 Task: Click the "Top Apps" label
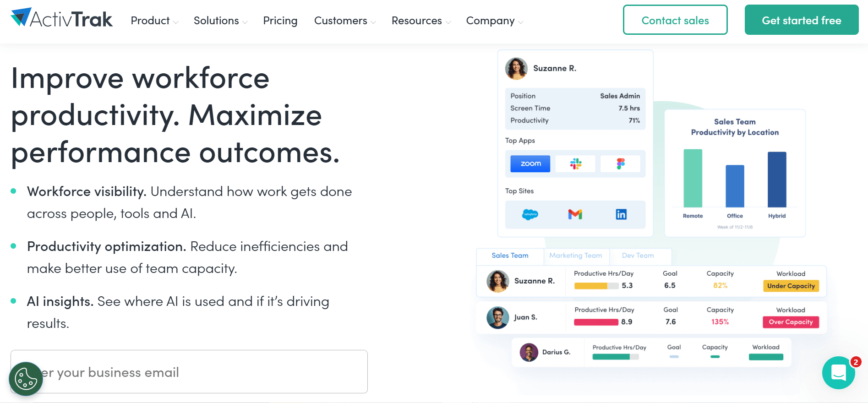520,141
